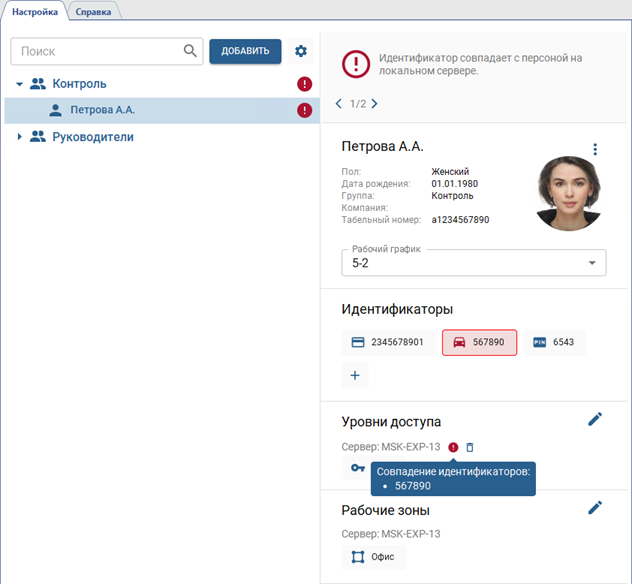This screenshot has width=632, height=584.
Task: Click the magnifier icon in search field
Action: [190, 51]
